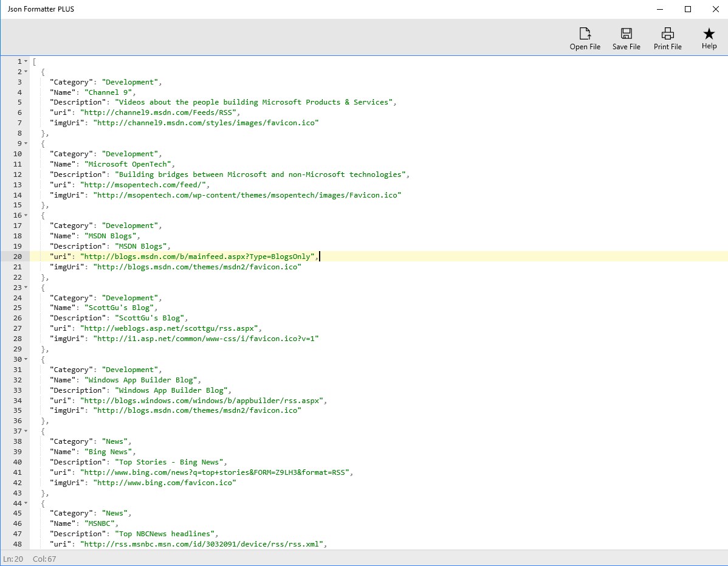
Task: Click the Ln 20 indicator in status bar
Action: [13, 559]
